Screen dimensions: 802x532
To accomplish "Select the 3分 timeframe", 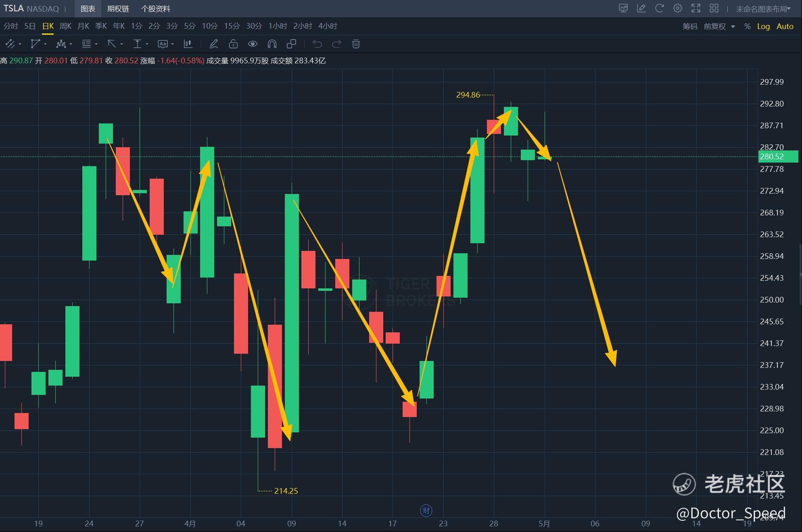I will point(172,26).
